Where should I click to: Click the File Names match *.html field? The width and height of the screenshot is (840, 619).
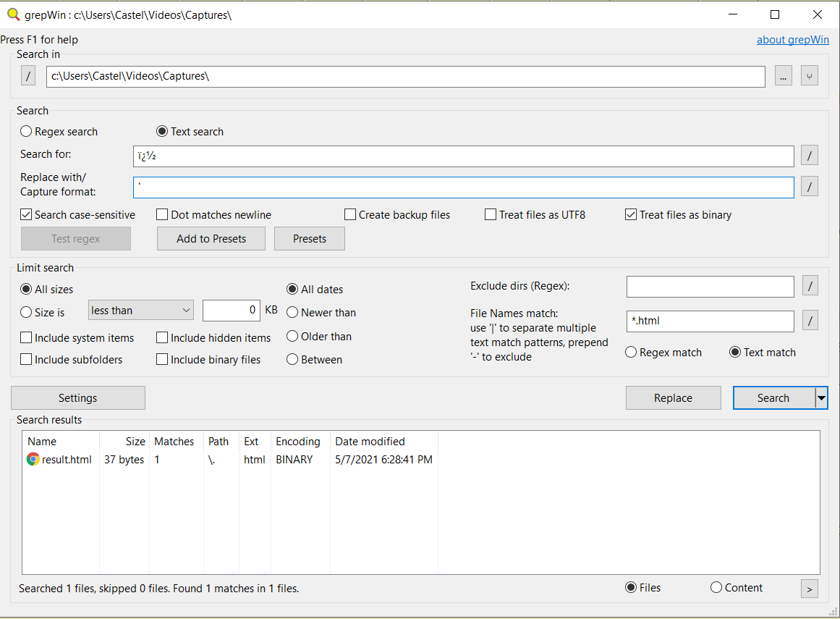tap(710, 321)
